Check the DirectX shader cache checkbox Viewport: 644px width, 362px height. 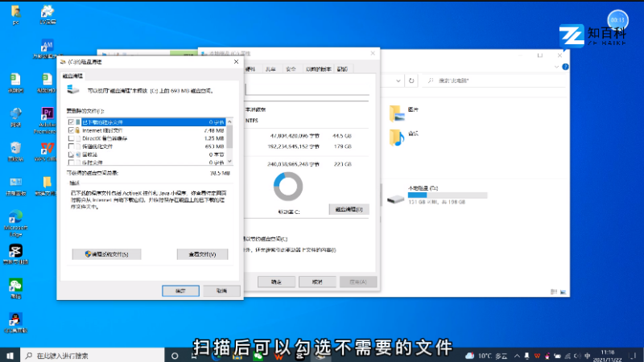tap(72, 138)
